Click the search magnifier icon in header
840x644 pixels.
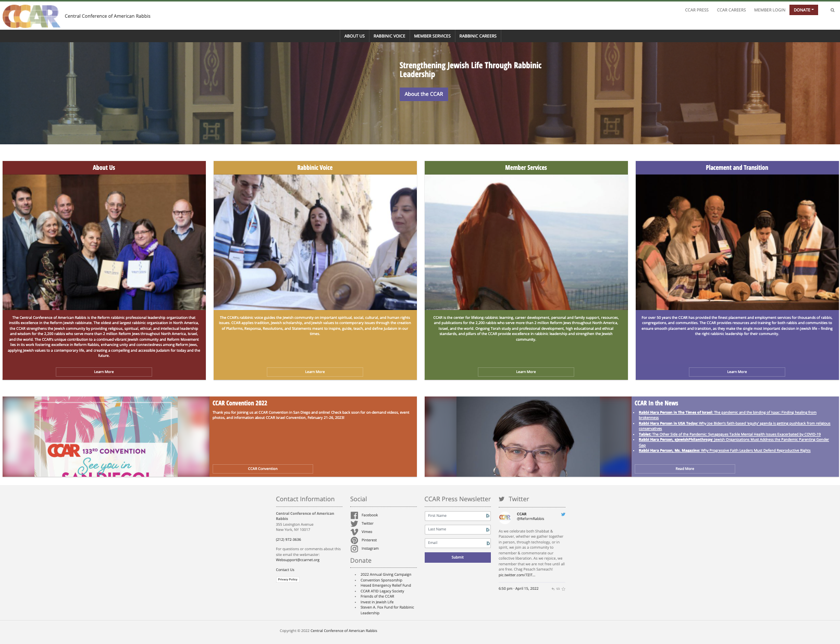(x=832, y=10)
